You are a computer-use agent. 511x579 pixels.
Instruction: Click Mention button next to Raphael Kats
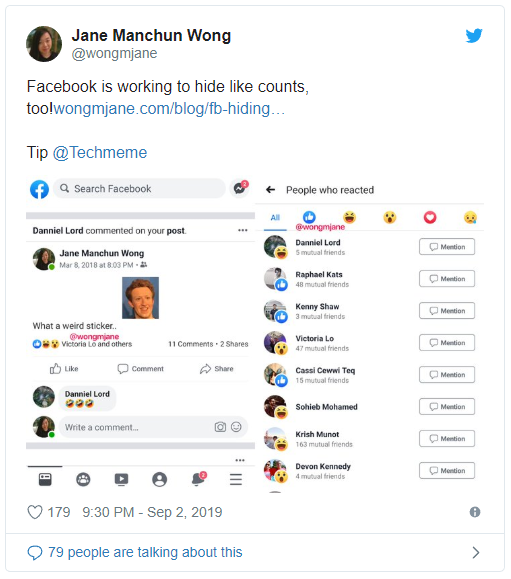(447, 279)
